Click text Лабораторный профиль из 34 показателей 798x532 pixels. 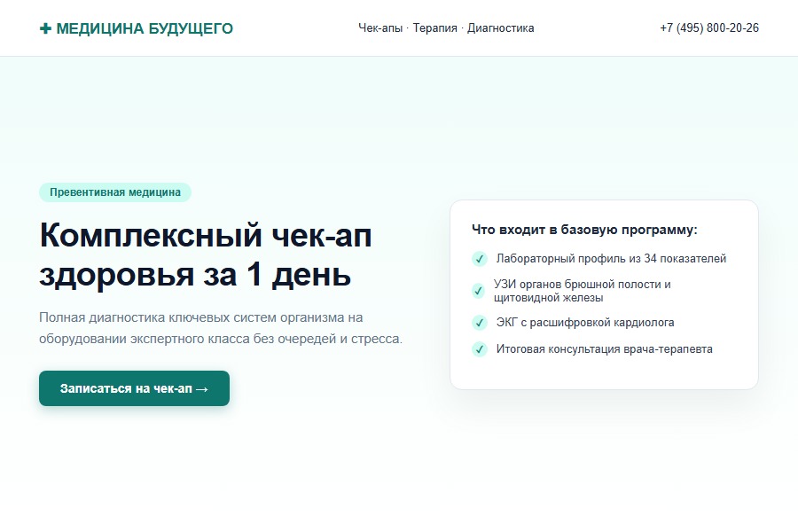coord(611,259)
